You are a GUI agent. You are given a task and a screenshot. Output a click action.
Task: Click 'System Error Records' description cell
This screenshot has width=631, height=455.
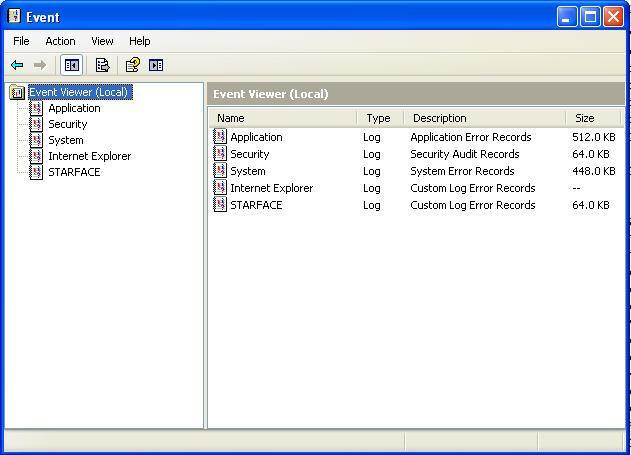(462, 171)
